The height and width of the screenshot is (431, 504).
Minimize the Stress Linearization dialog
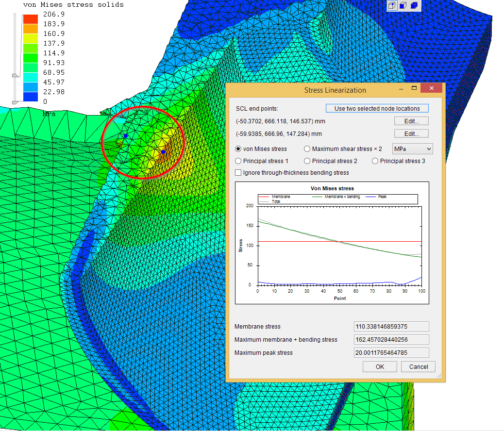tap(401, 89)
